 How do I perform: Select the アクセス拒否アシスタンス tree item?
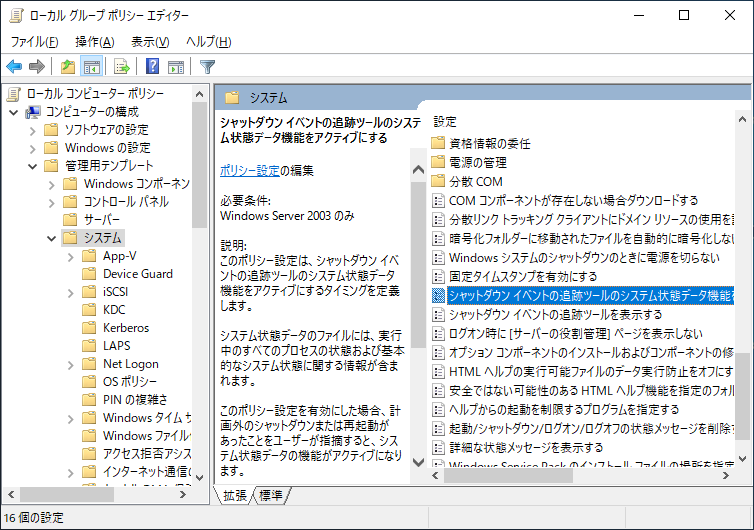pos(147,454)
